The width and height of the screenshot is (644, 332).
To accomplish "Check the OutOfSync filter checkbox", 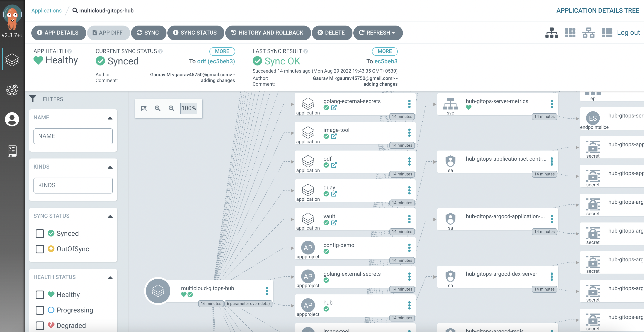I will [x=40, y=249].
